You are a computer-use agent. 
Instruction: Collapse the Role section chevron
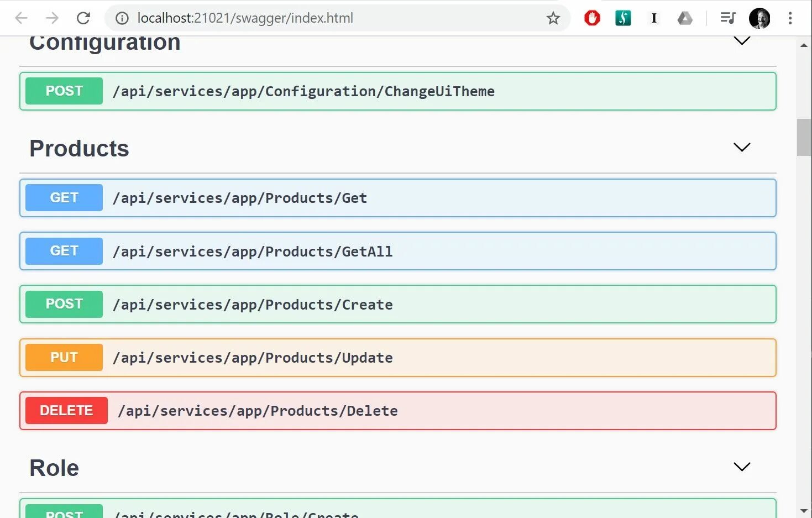point(742,467)
